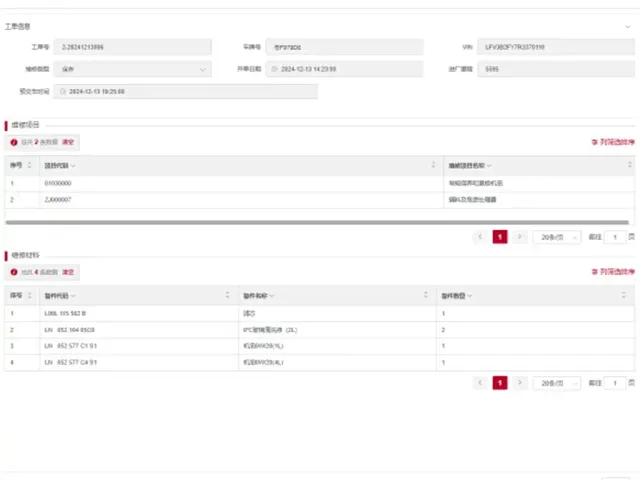
Task: Click the repair item name in row 1
Action: click(x=476, y=183)
